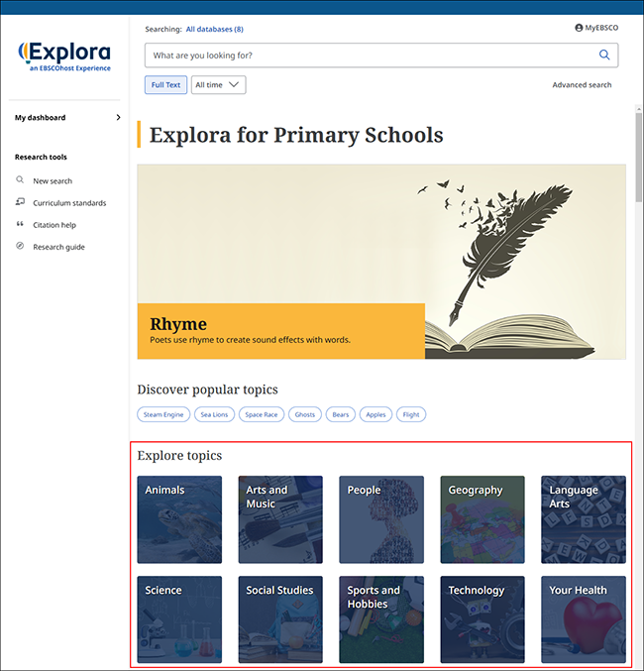Open the Your Health topic tile

pos(584,619)
